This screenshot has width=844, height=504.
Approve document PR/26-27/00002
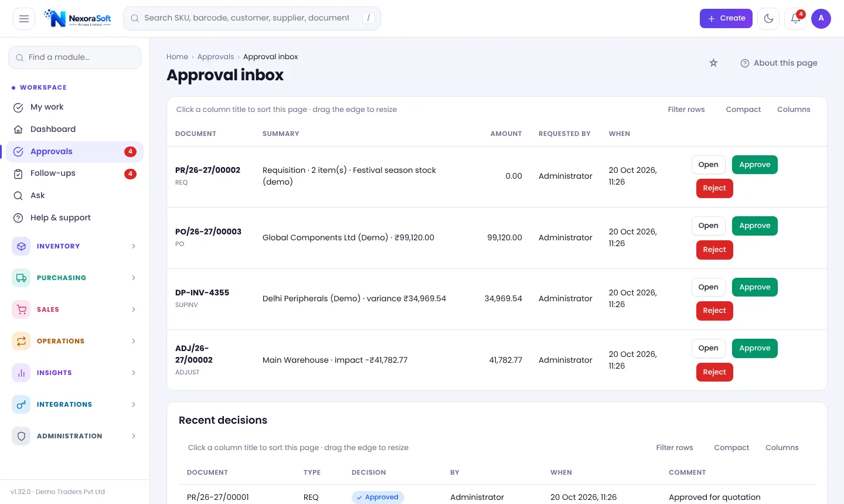coord(755,165)
